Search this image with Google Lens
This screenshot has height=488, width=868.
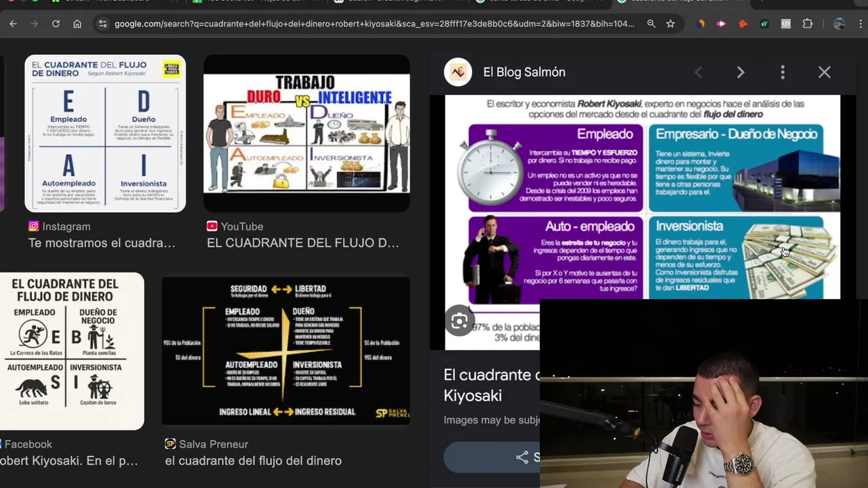(x=459, y=321)
